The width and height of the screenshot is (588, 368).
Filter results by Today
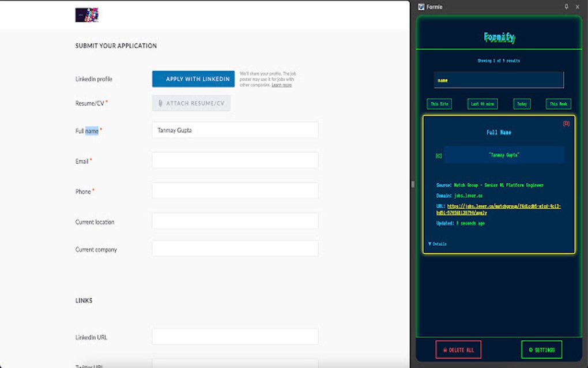[522, 104]
